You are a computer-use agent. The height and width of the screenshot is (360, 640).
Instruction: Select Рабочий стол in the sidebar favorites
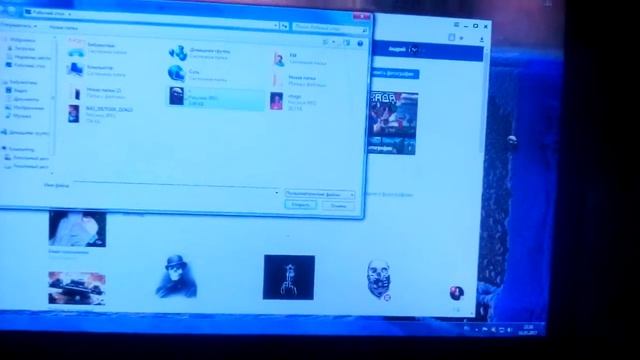(x=26, y=65)
